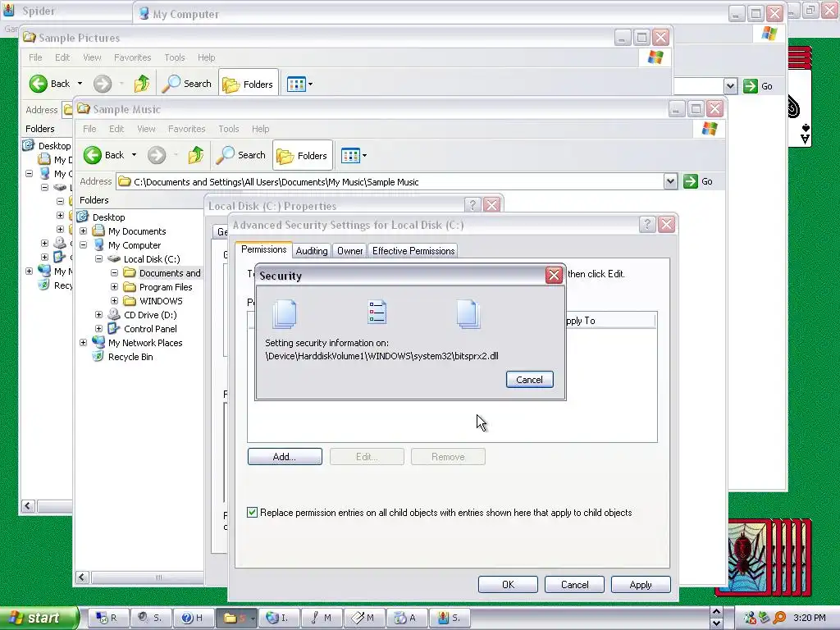Screen dimensions: 840x630
Task: Click OK in Advanced Security Settings
Action: pos(508,584)
